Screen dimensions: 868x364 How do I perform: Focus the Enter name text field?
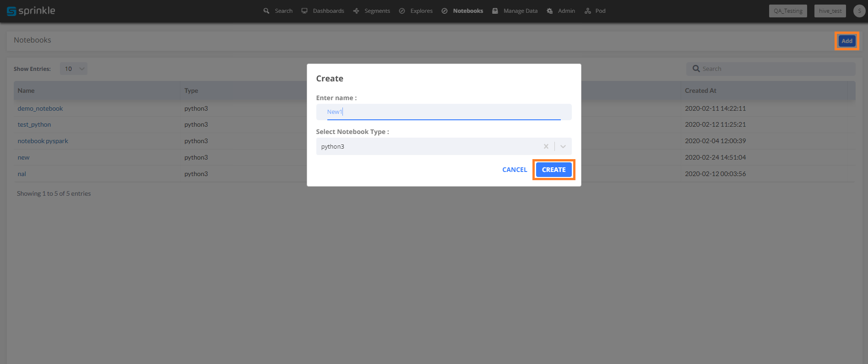point(443,112)
